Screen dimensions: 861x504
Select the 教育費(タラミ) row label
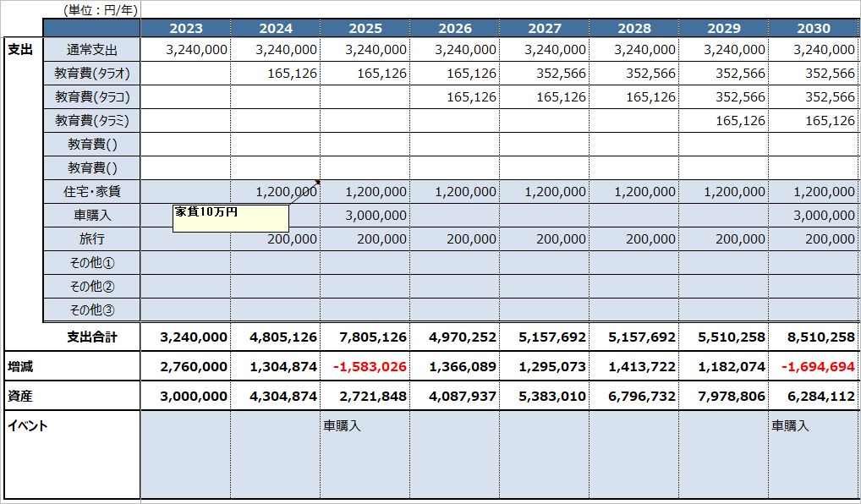tap(92, 121)
